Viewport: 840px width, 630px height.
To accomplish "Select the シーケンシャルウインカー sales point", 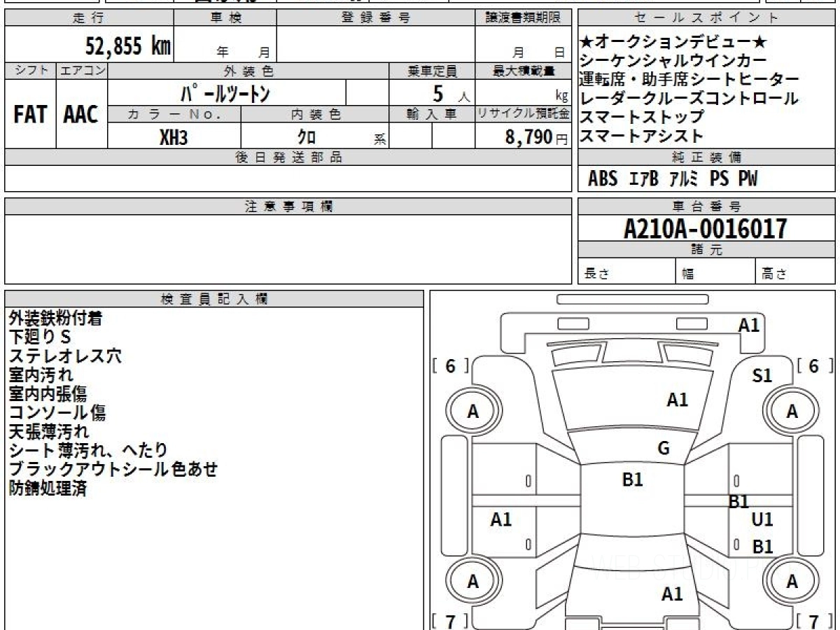I will (673, 61).
